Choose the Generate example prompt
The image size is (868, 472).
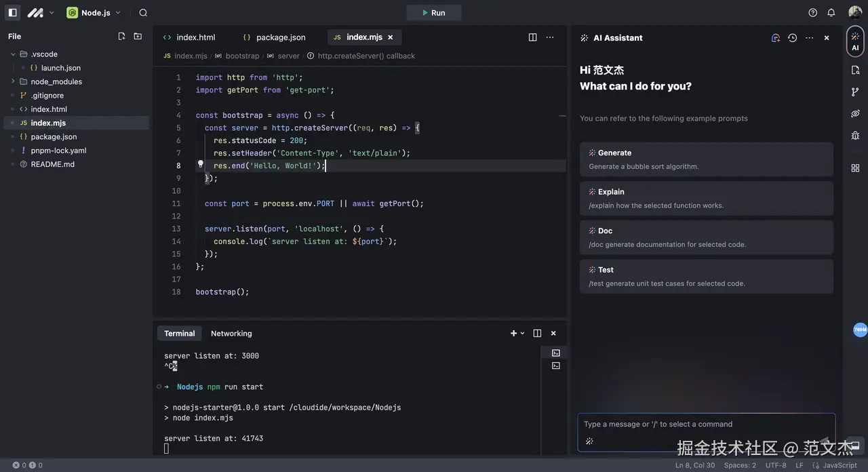point(707,159)
